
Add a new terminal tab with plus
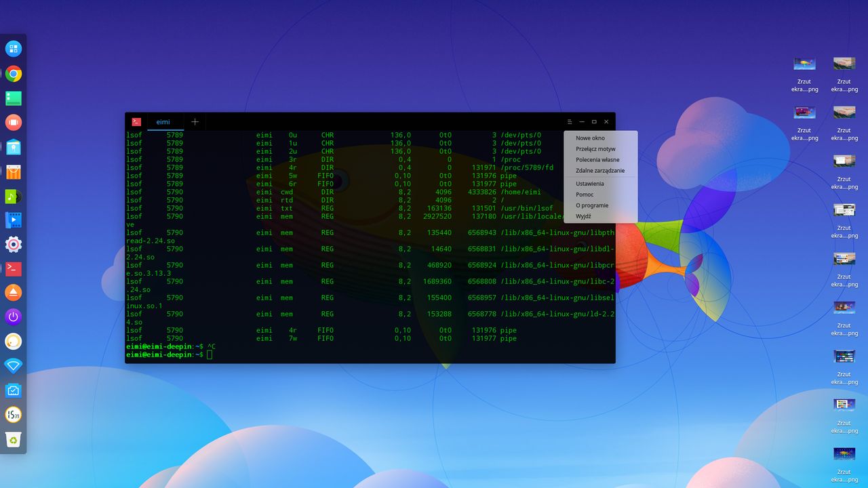pos(195,122)
